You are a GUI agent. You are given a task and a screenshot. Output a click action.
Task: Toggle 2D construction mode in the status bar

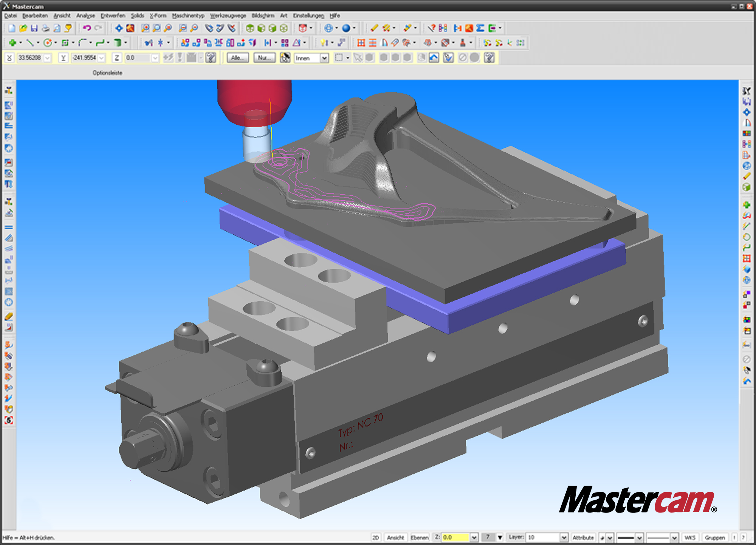376,537
